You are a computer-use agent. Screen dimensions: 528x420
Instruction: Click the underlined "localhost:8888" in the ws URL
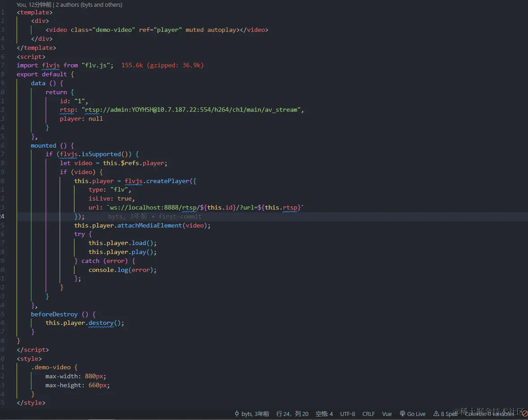click(x=153, y=207)
